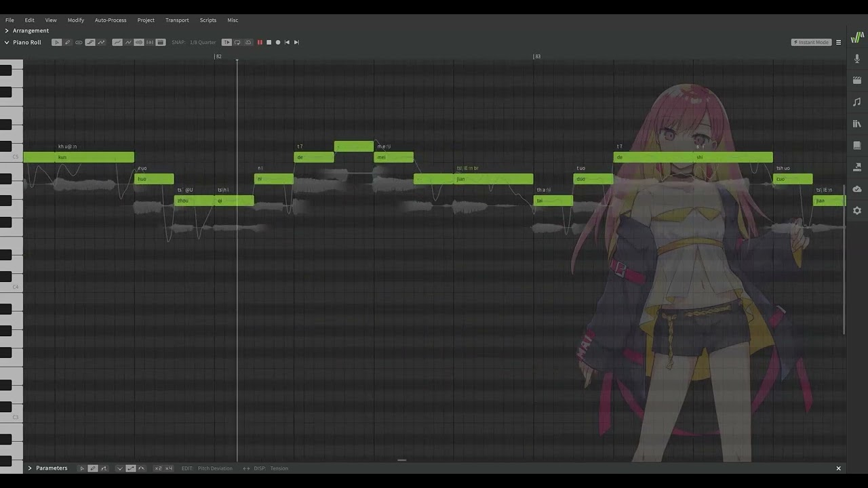Open DISP Tension parameter dropdown
The width and height of the screenshot is (868, 488).
pyautogui.click(x=279, y=468)
